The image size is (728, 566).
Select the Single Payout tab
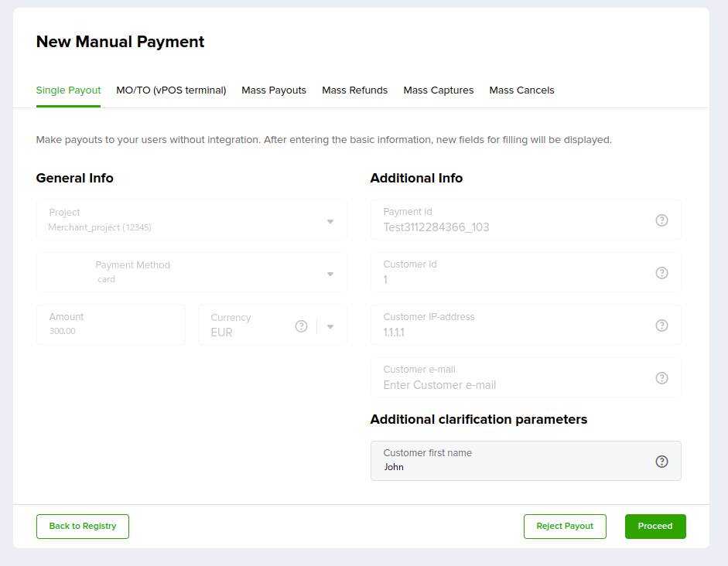[x=68, y=90]
